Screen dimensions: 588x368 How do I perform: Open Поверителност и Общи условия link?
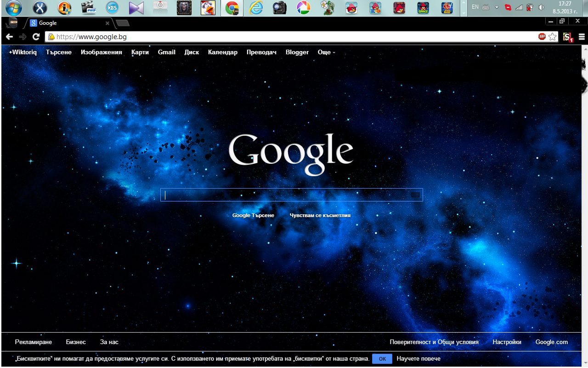tap(434, 342)
